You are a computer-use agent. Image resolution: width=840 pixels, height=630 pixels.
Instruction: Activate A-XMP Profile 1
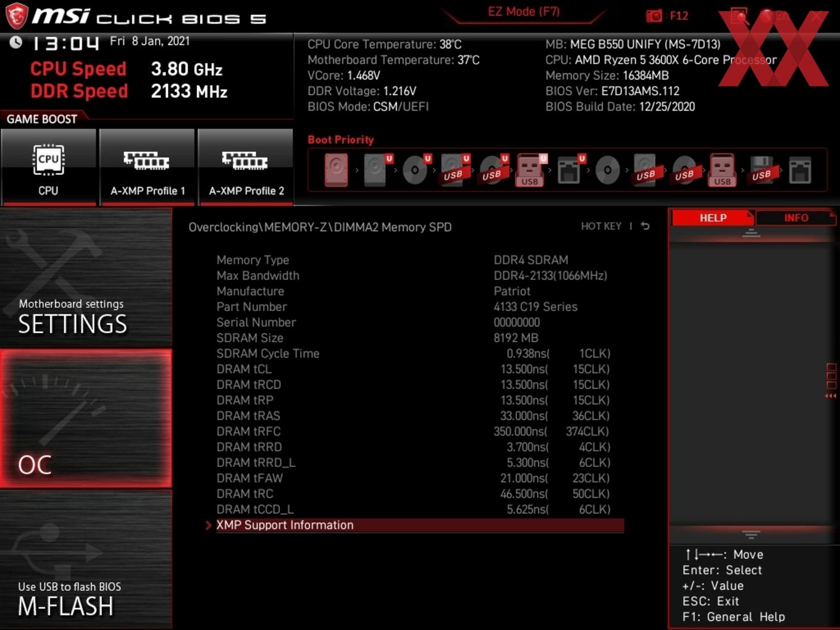click(147, 167)
